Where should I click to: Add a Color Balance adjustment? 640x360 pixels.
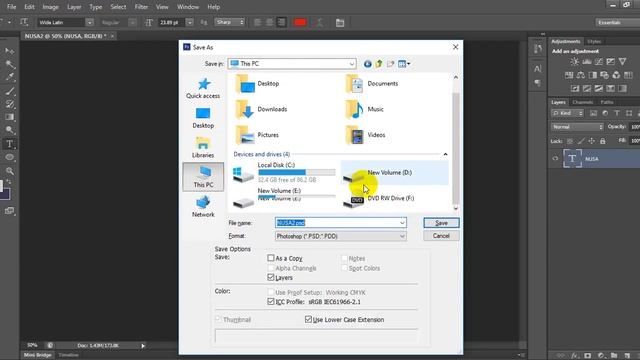(x=580, y=75)
